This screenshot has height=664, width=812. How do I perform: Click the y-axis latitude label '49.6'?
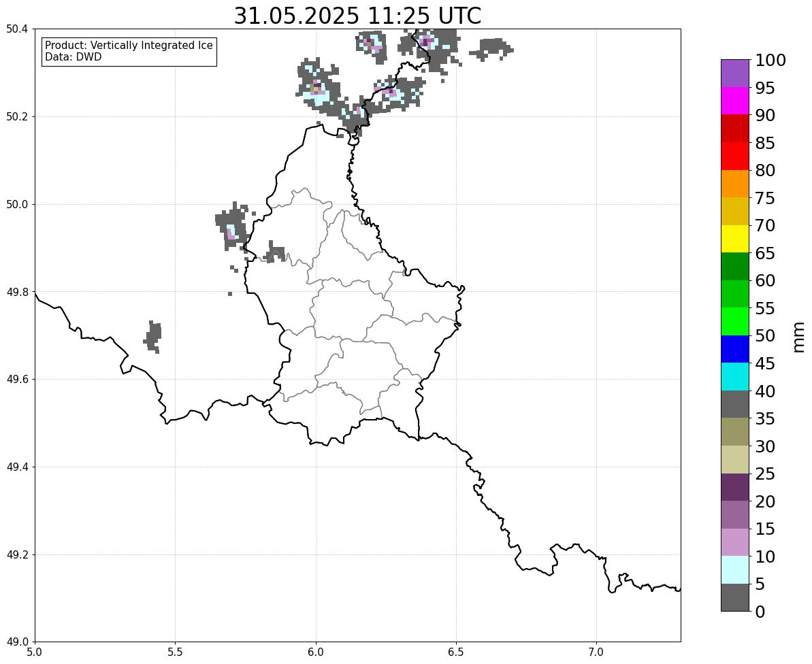(16, 380)
